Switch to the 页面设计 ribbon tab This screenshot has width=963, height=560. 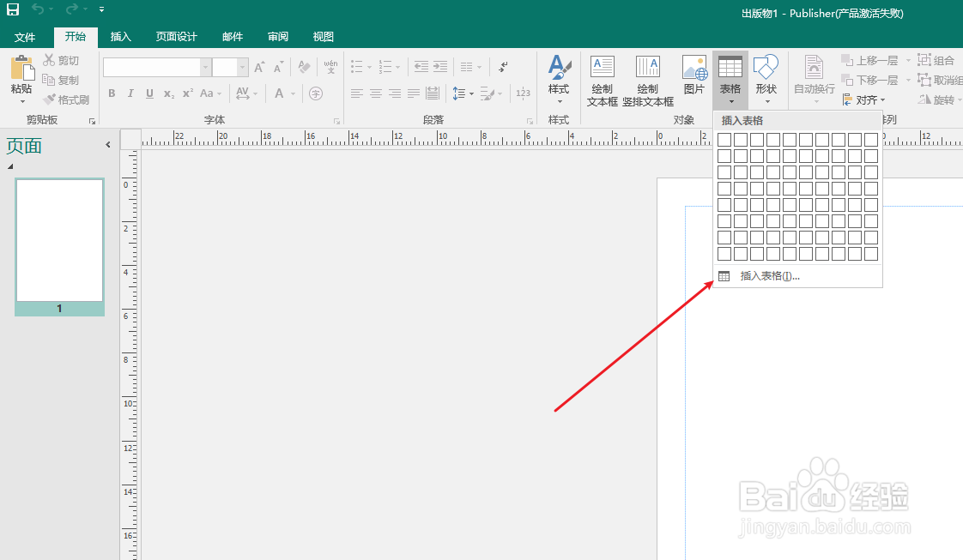tap(176, 36)
